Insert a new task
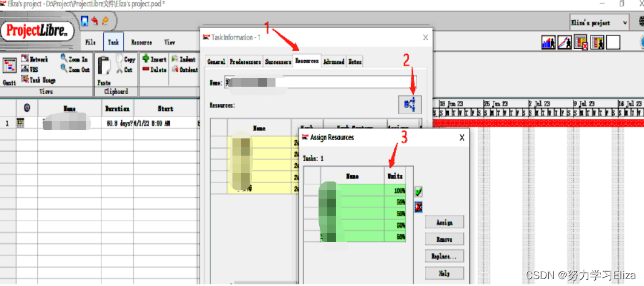Image resolution: width=644 pixels, height=286 pixels. (154, 59)
